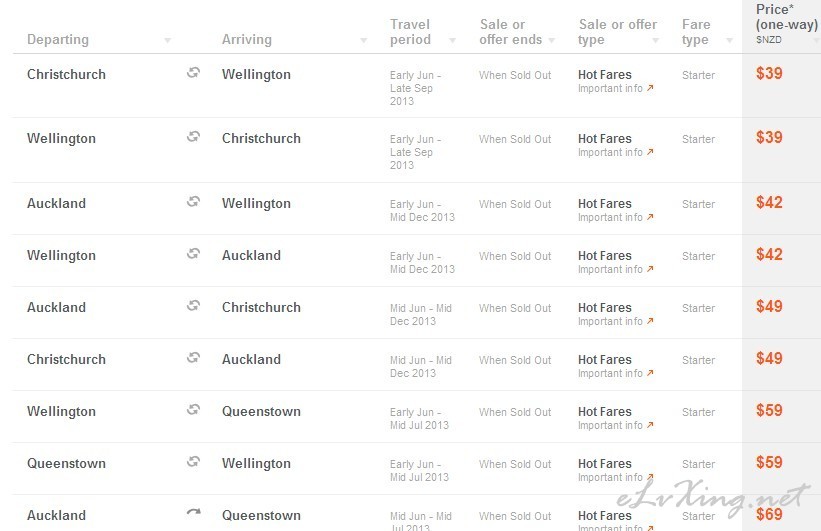821x531 pixels.
Task: Select the $49 Auckland to Christchurch price
Action: [769, 306]
